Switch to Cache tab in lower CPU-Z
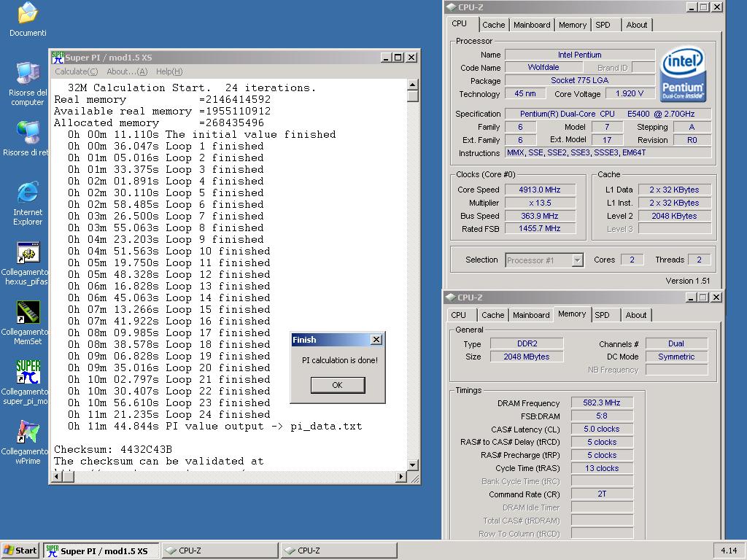747x560 pixels. (492, 315)
